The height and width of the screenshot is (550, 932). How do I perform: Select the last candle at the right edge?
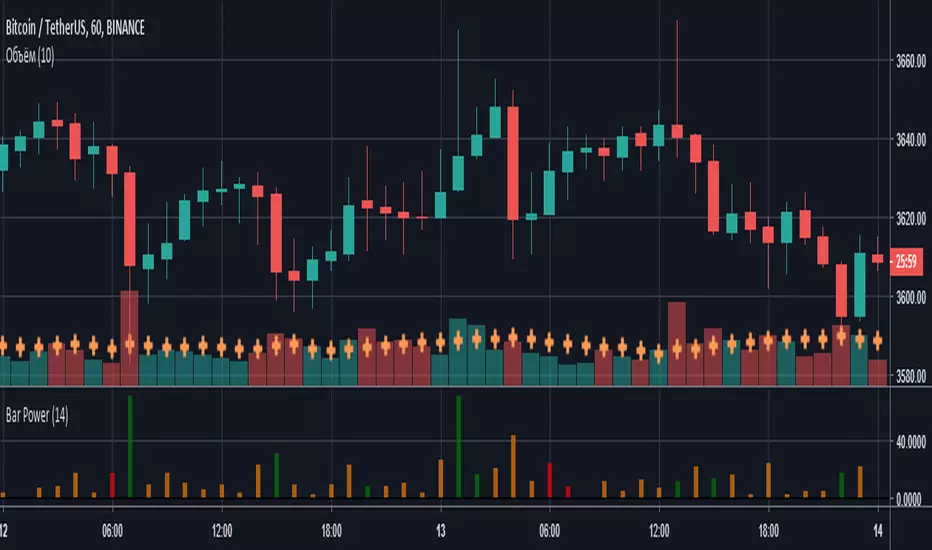878,259
